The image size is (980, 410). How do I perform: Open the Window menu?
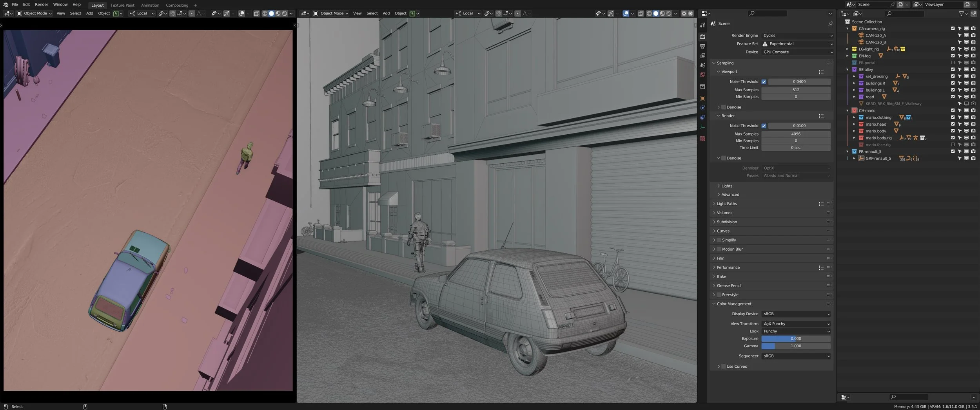60,5
